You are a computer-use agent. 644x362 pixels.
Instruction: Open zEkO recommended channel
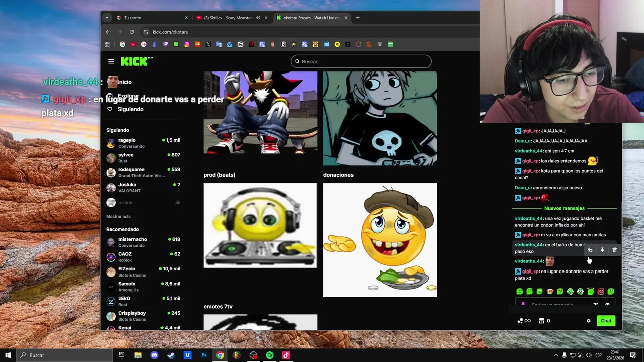click(x=143, y=301)
